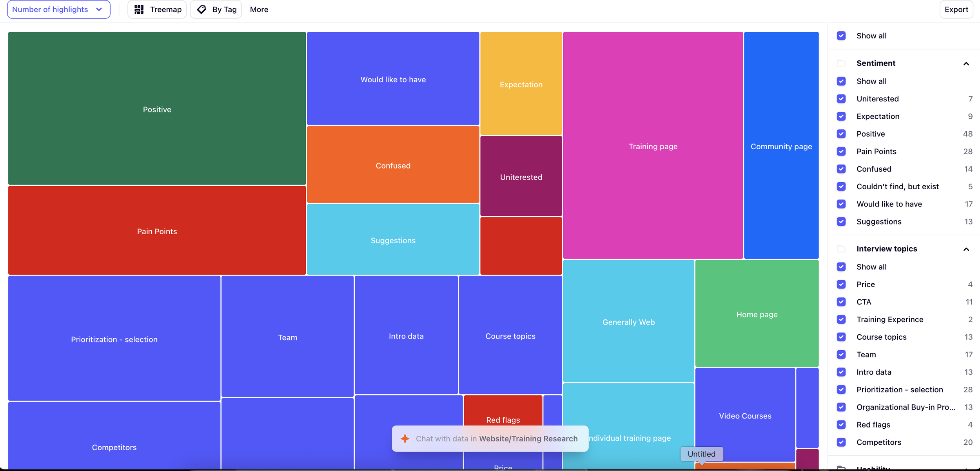Click the Chat with data input field

coord(496,438)
